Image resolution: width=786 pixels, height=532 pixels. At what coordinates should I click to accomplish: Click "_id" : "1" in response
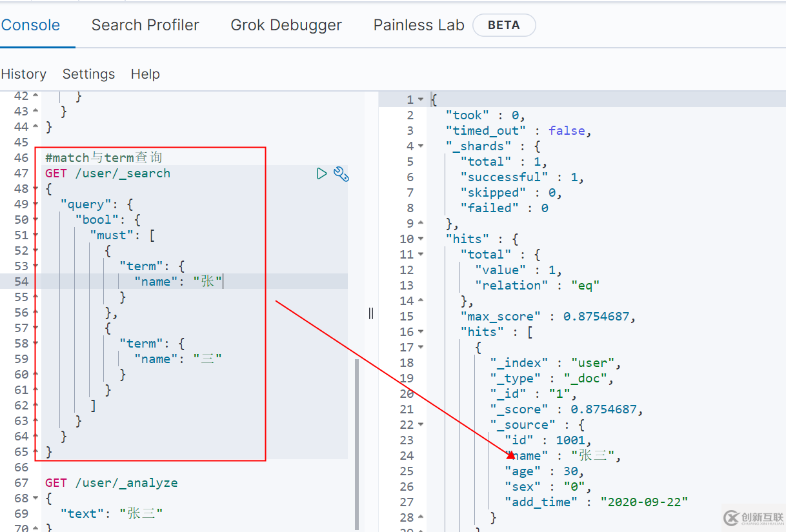coord(534,394)
